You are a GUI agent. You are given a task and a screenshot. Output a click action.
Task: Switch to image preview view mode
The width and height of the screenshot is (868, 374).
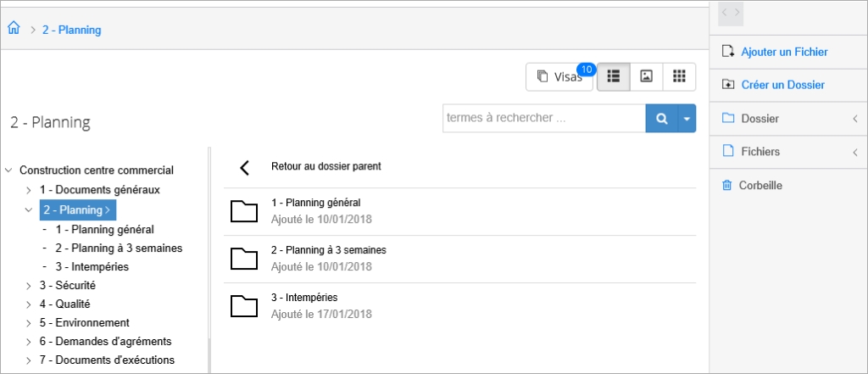tap(646, 76)
